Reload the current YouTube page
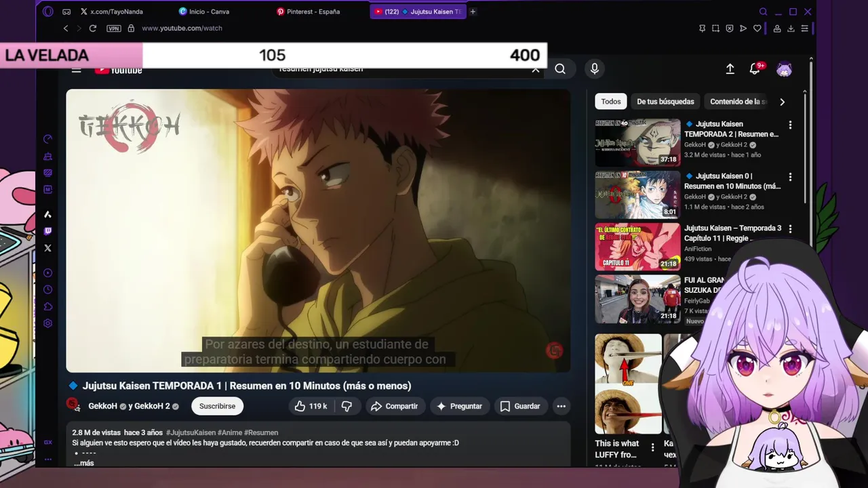 tap(93, 28)
